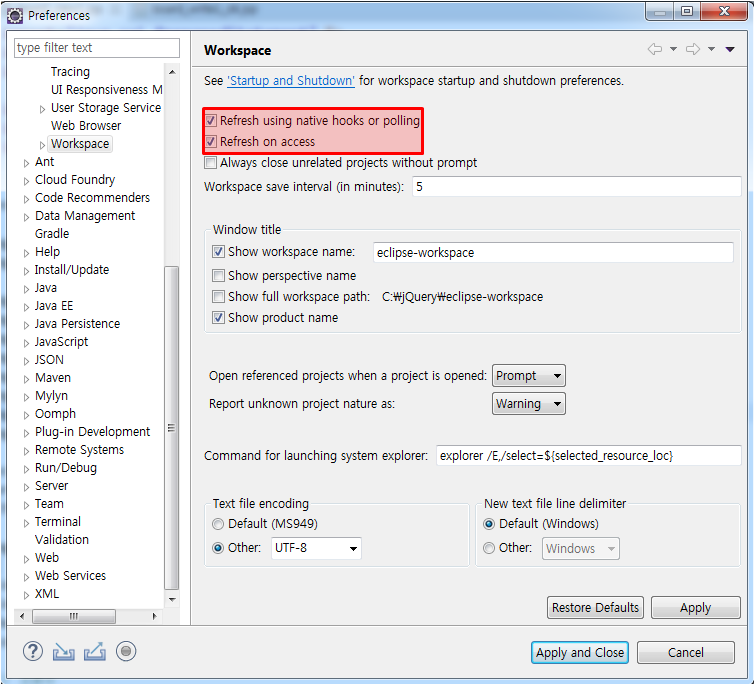Open the 'Startup and Shutdown' link
Screen dimensions: 755x685
pyautogui.click(x=291, y=80)
